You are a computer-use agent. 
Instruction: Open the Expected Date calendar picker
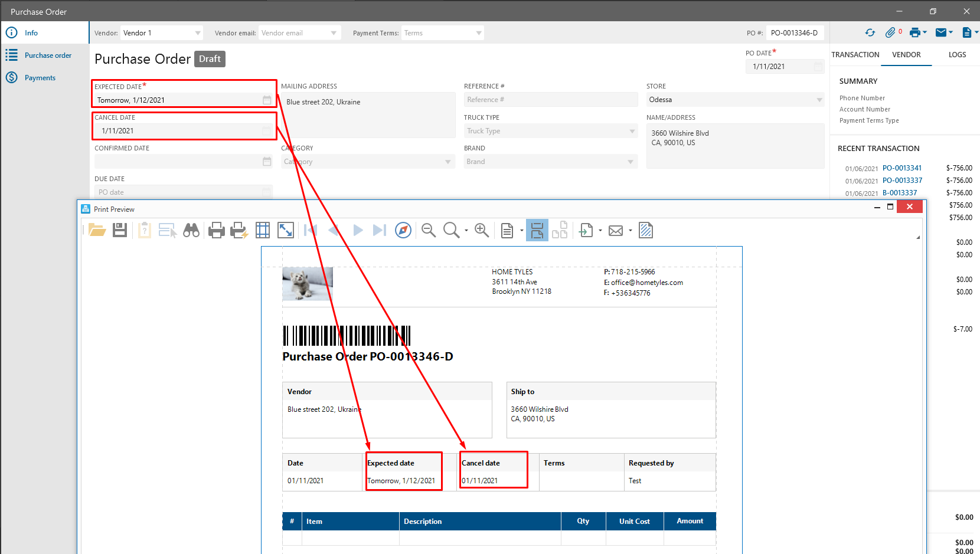pyautogui.click(x=267, y=100)
